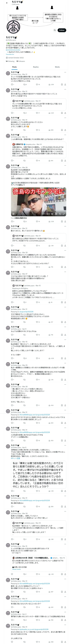This screenshot has width=72, height=644.
Task: Click the back arrow at top
Action: point(7,3)
